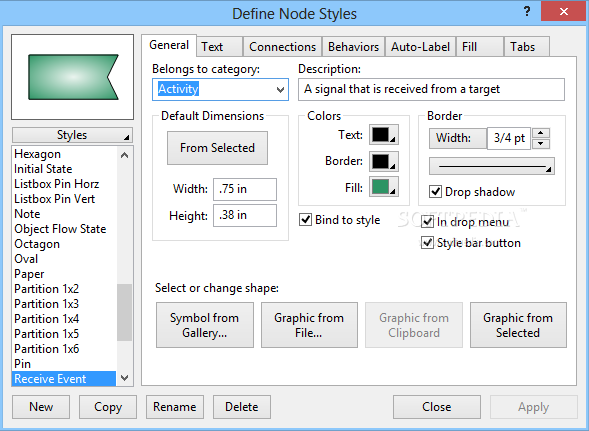Open the Fill color swatch picker

tap(384, 187)
